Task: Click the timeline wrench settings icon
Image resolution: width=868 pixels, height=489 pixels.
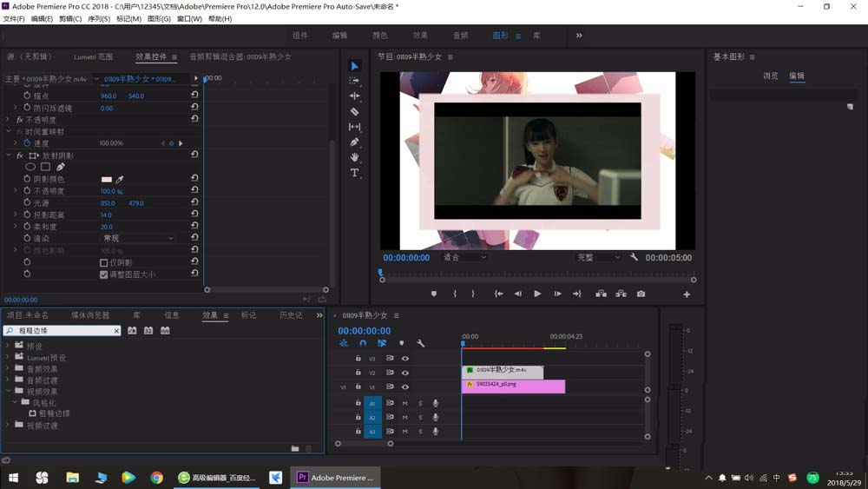Action: [420, 343]
